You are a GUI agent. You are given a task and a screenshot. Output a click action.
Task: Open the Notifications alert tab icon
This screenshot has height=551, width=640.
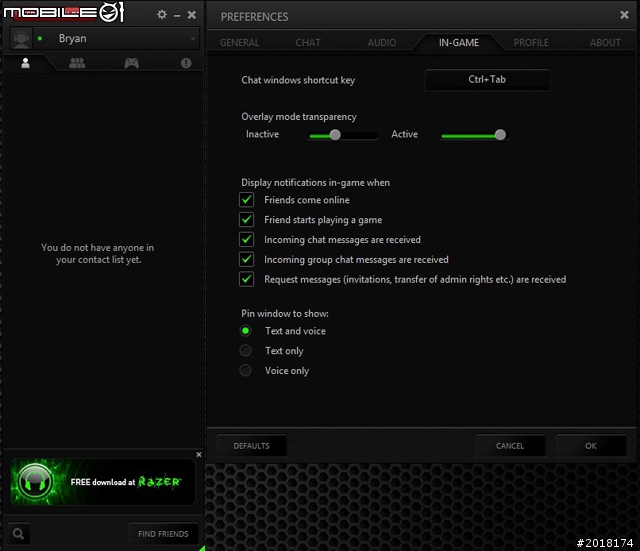(186, 63)
